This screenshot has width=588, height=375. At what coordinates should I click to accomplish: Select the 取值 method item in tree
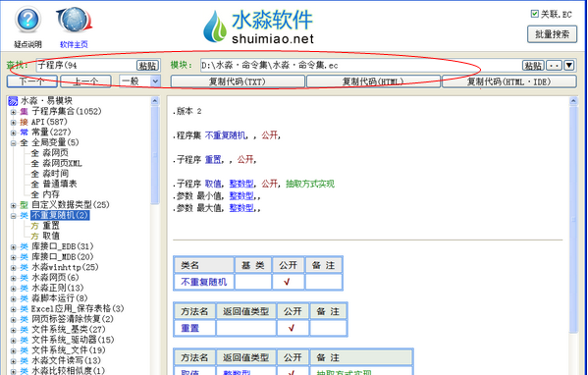51,236
